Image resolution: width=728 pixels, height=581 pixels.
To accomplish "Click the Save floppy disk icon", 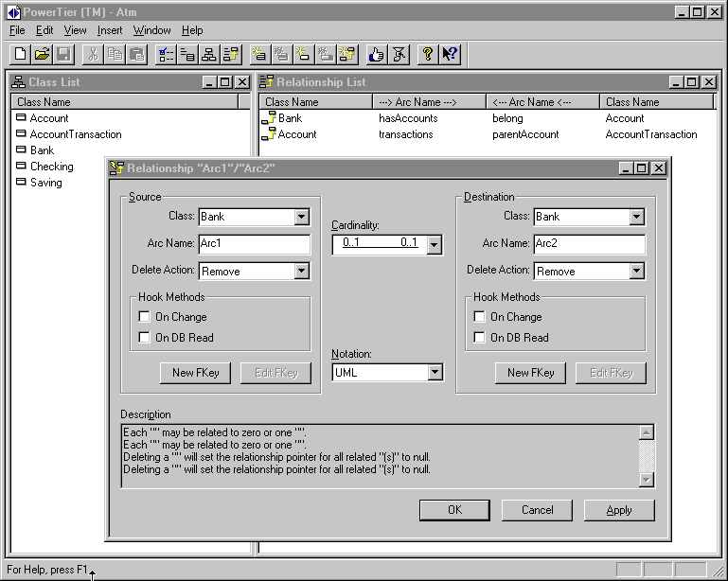I will coord(64,54).
